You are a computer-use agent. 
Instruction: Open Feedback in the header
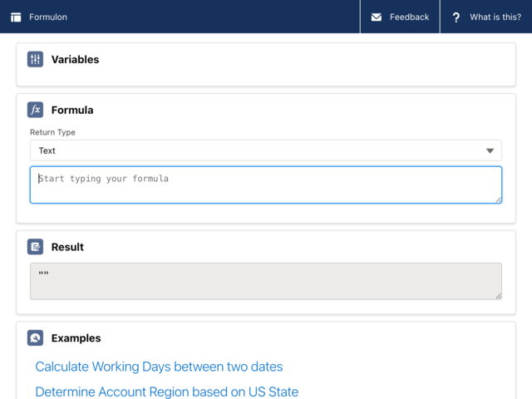point(400,17)
